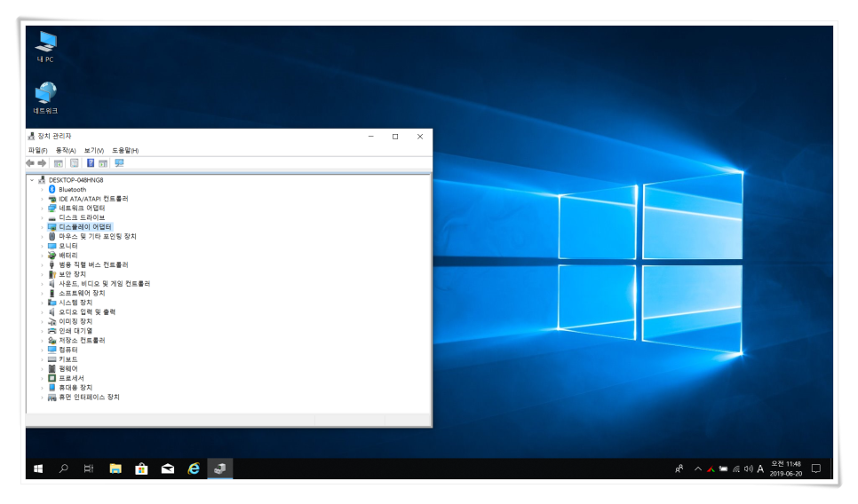The image size is (858, 504).
Task: Select the 사운드, 비디오 및 게임 컨트롤러 icon
Action: pos(52,284)
